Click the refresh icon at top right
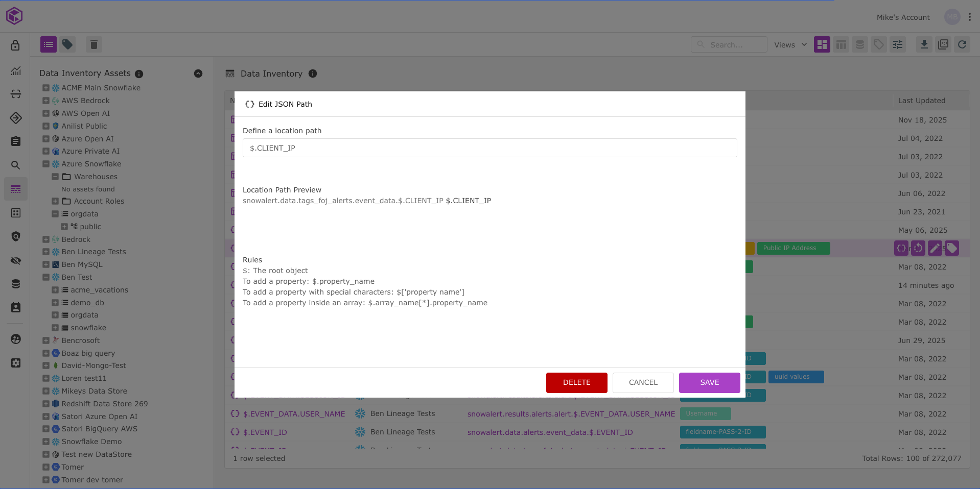Viewport: 980px width, 489px height. pyautogui.click(x=962, y=45)
